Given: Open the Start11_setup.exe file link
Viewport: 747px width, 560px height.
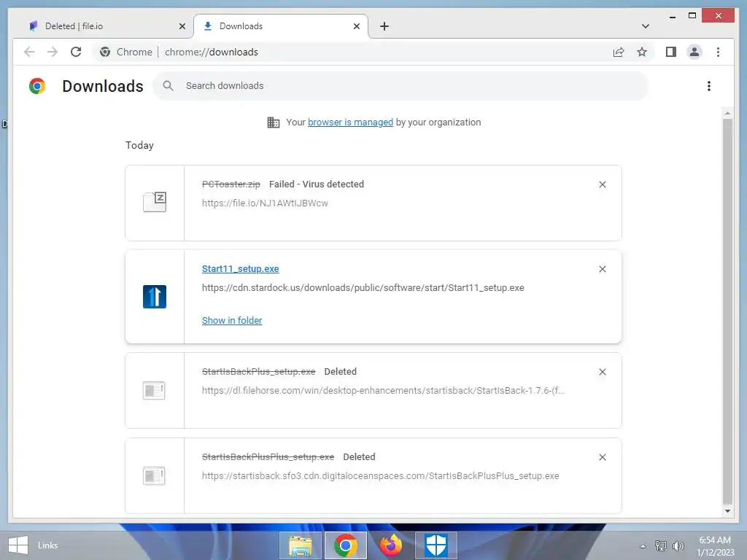Looking at the screenshot, I should [240, 269].
